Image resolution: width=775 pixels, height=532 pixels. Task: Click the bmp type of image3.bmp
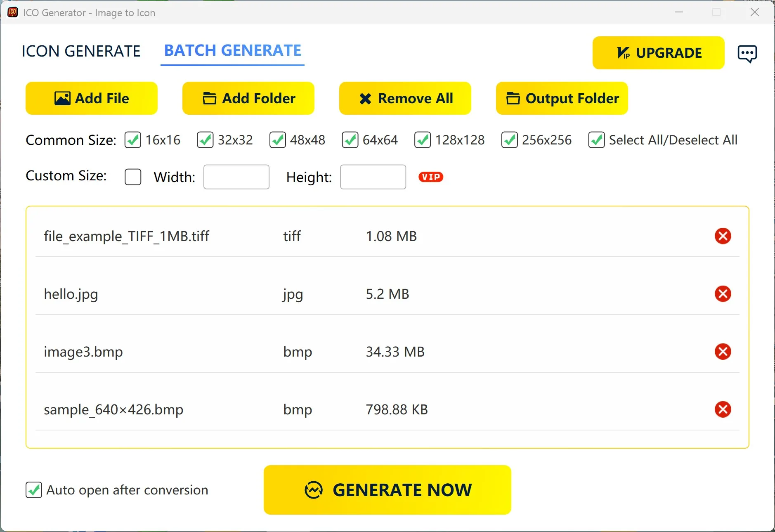pyautogui.click(x=298, y=352)
